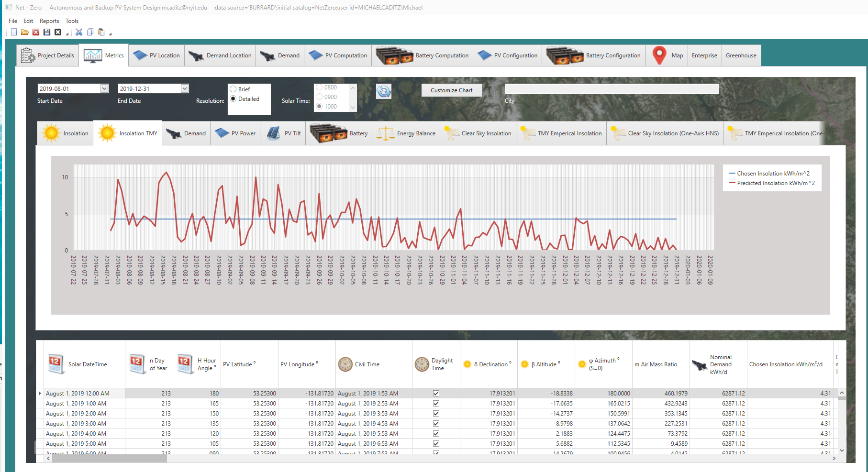868x472 pixels.
Task: Toggle Daylight Time checkbox for 5:00 AM row
Action: click(436, 444)
